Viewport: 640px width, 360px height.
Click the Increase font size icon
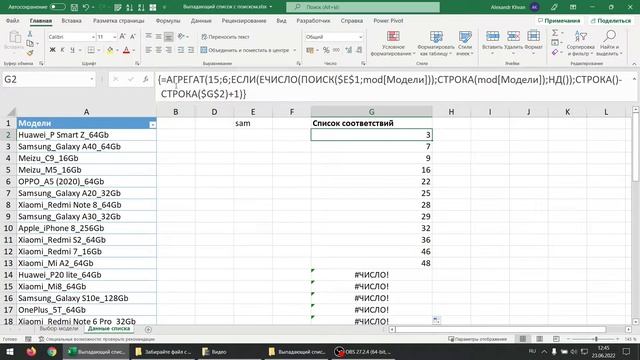122,37
